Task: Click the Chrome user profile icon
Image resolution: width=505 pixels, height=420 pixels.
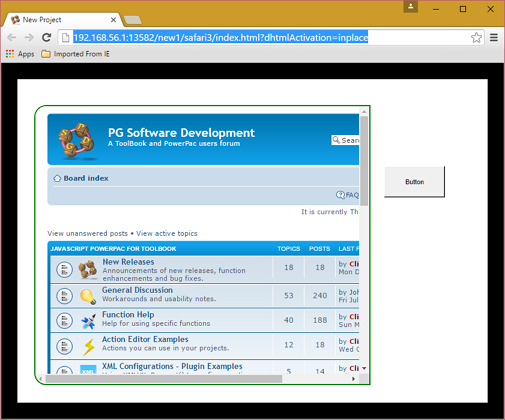Action: (411, 6)
